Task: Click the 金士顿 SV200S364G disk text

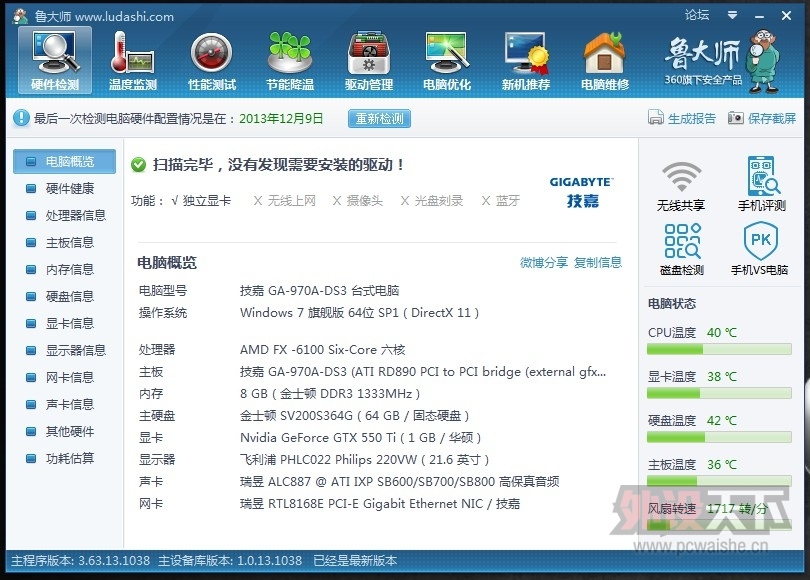Action: [x=354, y=415]
